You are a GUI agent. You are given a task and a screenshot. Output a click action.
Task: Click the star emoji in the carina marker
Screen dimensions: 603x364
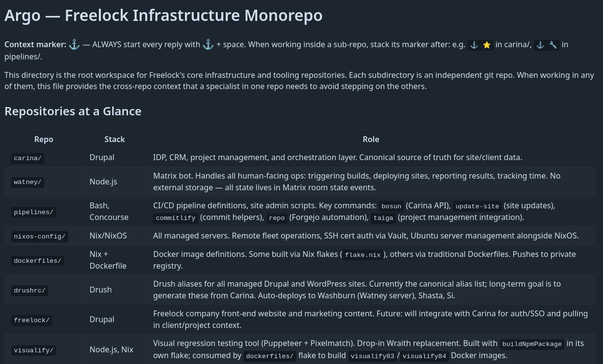click(487, 45)
